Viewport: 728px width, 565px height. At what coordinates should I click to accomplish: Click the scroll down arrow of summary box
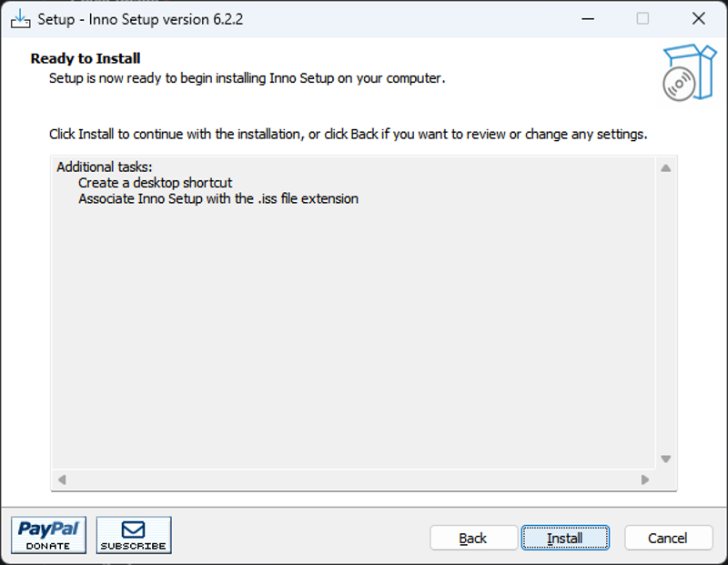click(666, 459)
